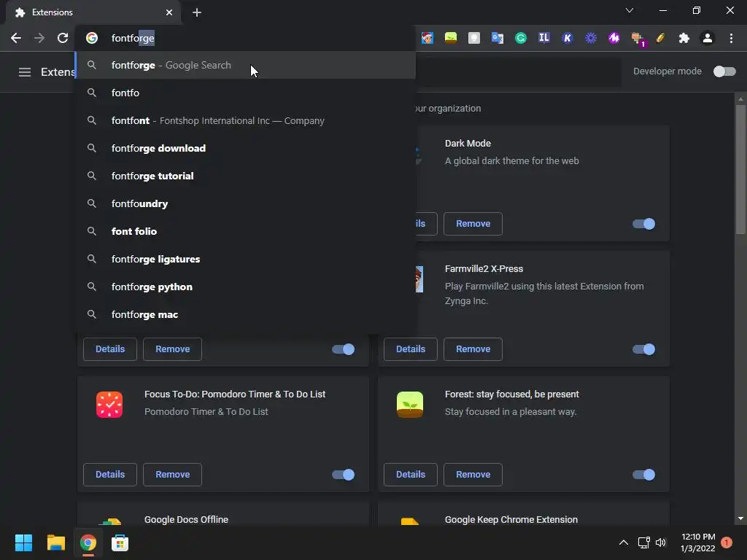The width and height of the screenshot is (747, 560).
Task: Open the yellow pencil extension icon
Action: coord(661,38)
